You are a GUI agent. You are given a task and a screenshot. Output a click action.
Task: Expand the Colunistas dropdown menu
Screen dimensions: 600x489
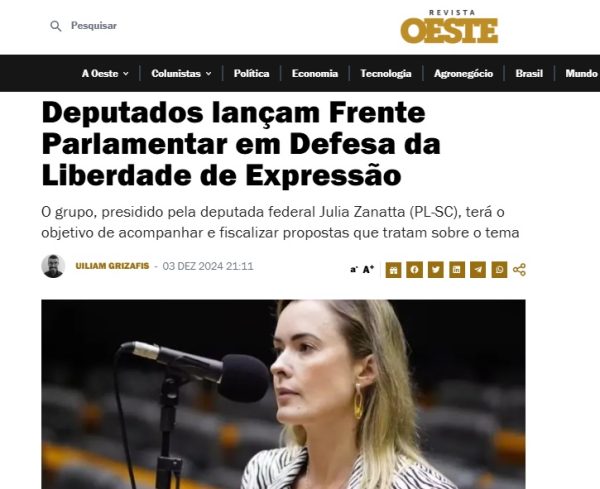[181, 73]
